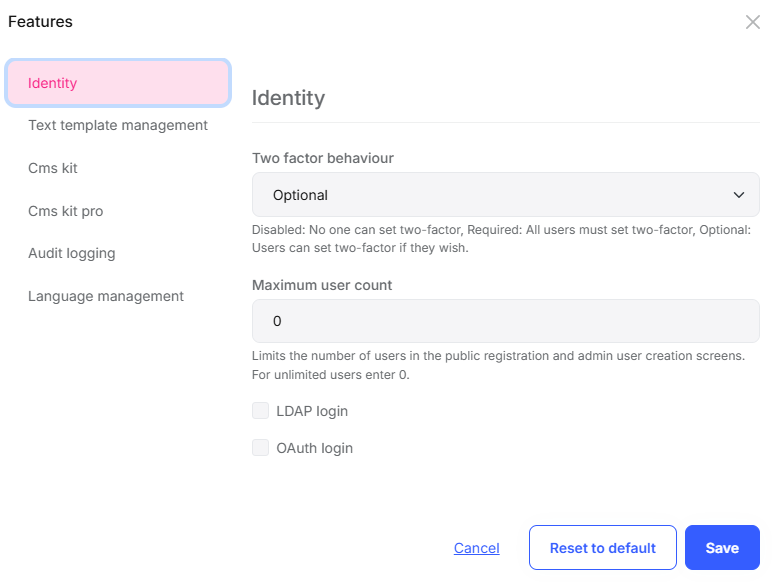Select the Language management tab
The width and height of the screenshot is (772, 582).
pos(106,296)
